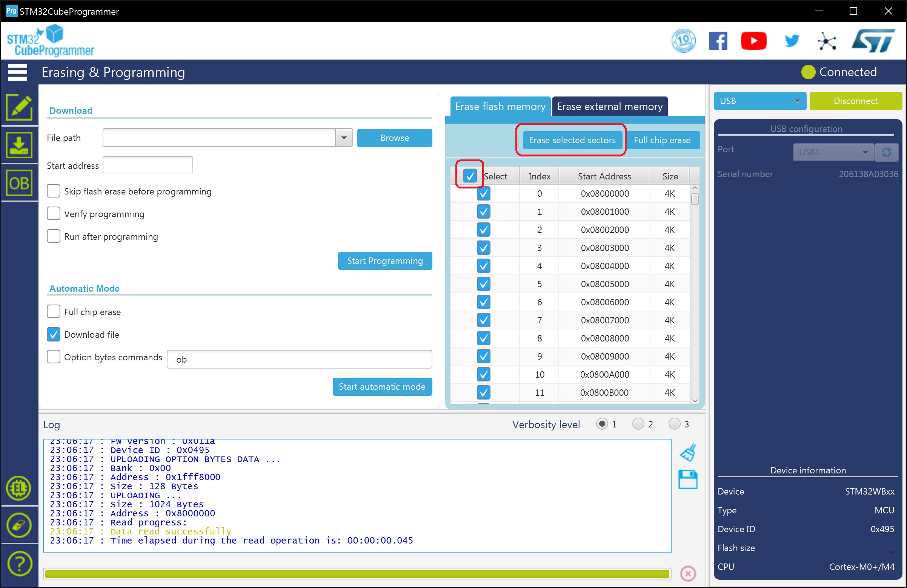Select the OB option bytes icon

click(x=19, y=183)
